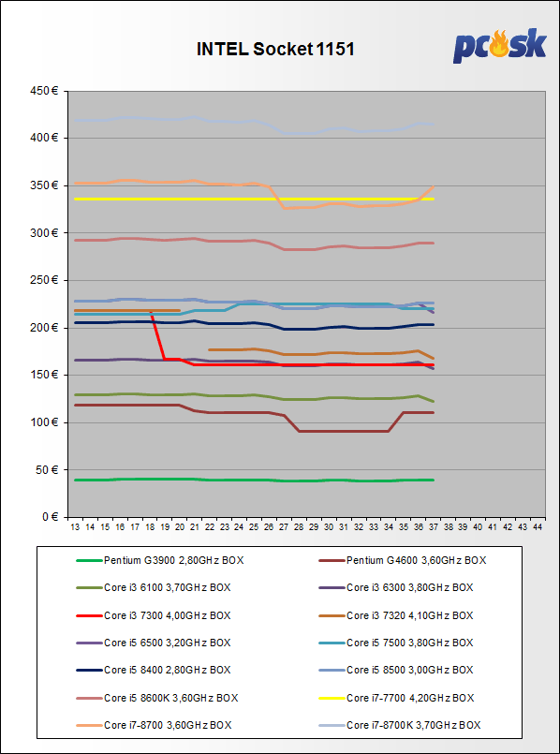Click the 50 € y-axis label
Viewport: 560px width, 754px height.
click(x=47, y=470)
